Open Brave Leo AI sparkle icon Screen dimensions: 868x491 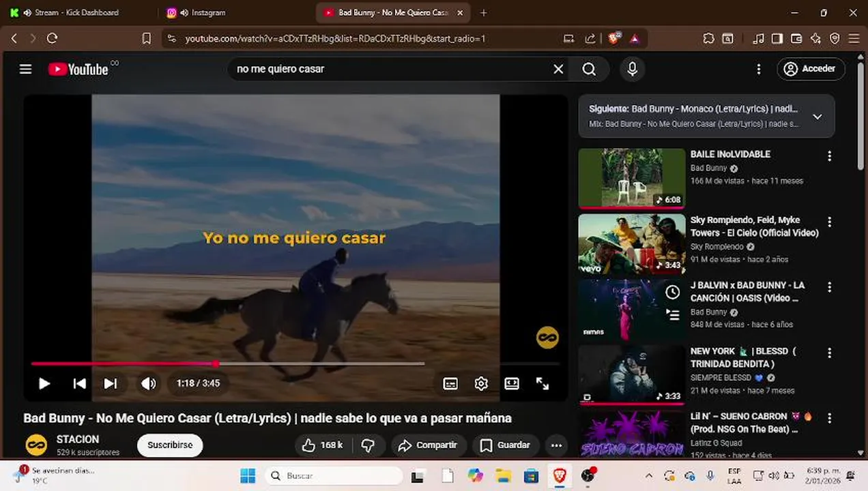click(815, 39)
